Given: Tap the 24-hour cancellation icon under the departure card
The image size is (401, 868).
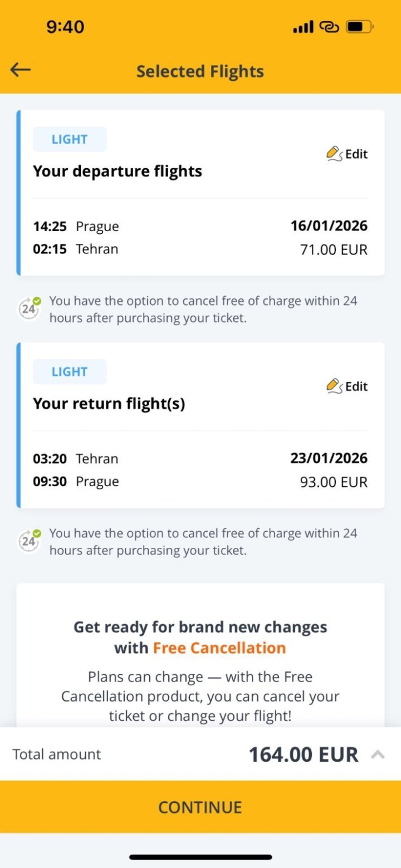Looking at the screenshot, I should (29, 308).
